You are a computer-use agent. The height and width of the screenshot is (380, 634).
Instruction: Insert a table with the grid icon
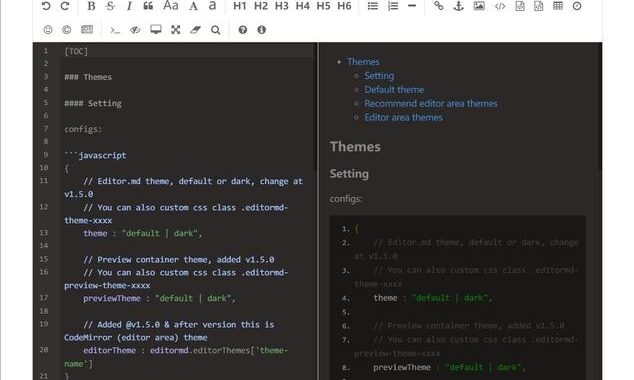point(558,6)
